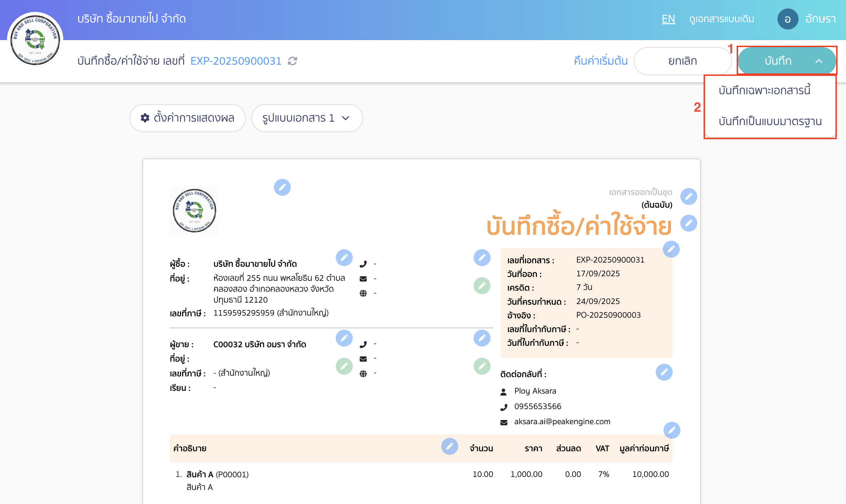The image size is (846, 504).
Task: Select บันทึกเป็นแบบมาตรฐาน menu option
Action: click(770, 121)
